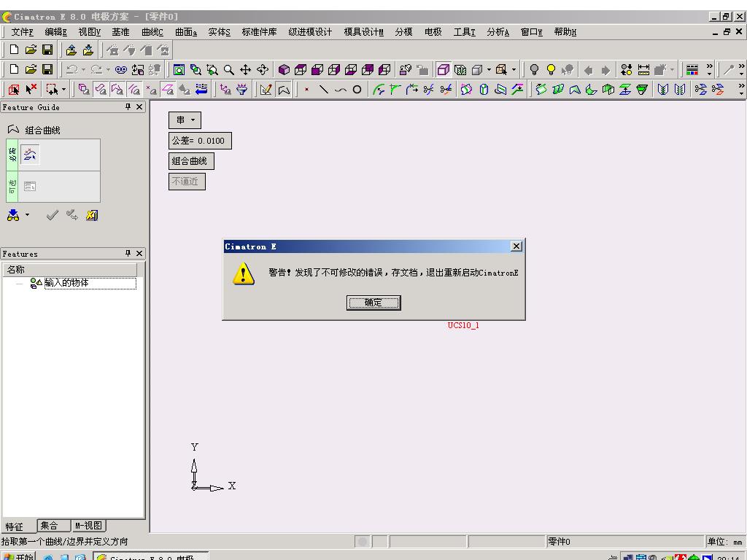Click the glasses preview icon
This screenshot has width=747, height=560.
(x=121, y=70)
